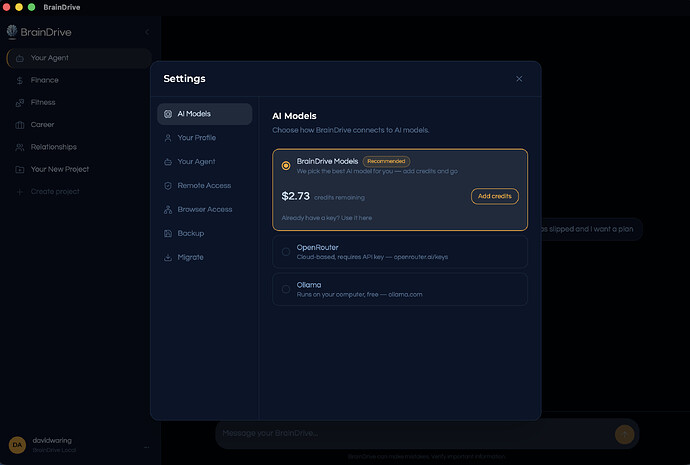Viewport: 690px width, 465px height.
Task: Click the Browser Access network icon
Action: (168, 209)
